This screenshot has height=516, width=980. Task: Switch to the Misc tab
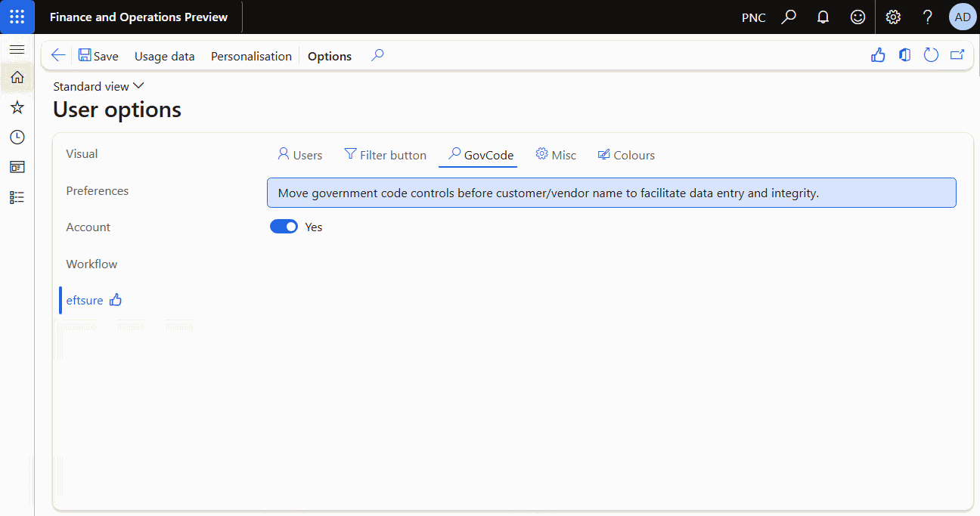coord(557,155)
